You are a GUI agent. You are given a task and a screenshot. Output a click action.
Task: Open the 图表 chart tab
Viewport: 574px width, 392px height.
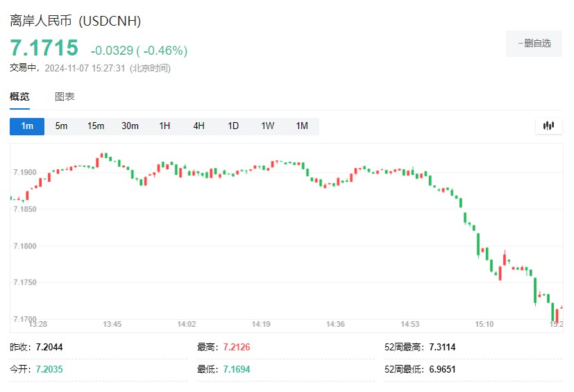coord(65,96)
